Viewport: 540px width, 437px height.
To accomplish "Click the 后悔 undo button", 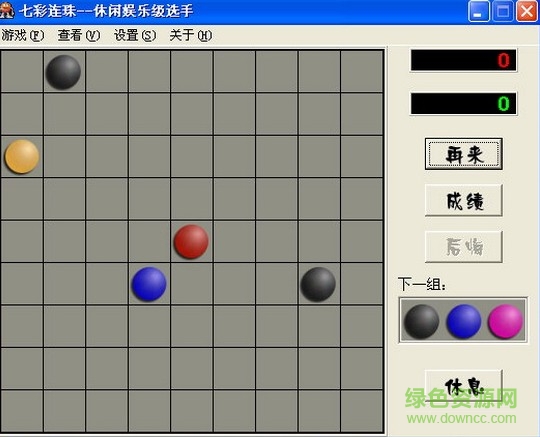I will [464, 247].
